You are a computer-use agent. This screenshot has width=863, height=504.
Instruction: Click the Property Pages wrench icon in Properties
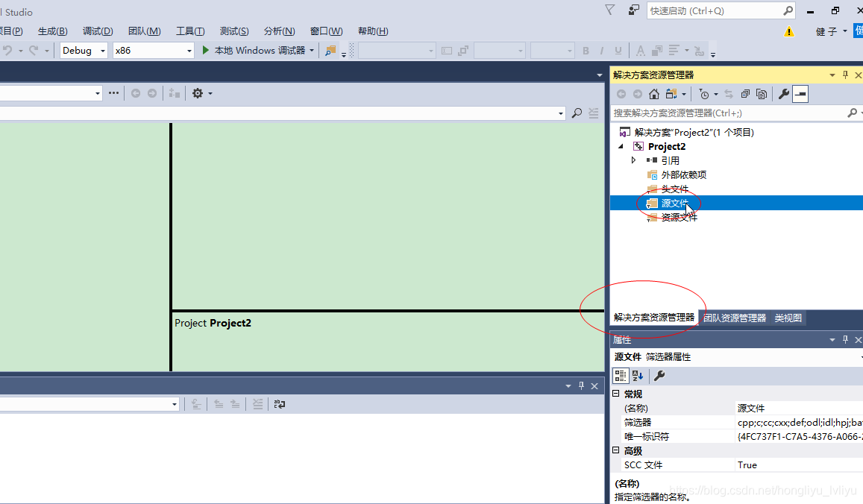[659, 376]
